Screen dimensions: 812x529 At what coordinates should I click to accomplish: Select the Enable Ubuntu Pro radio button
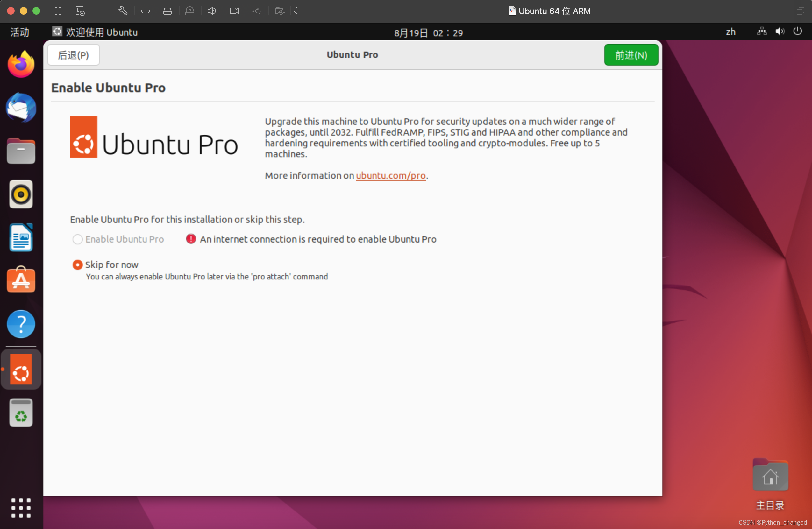click(77, 239)
